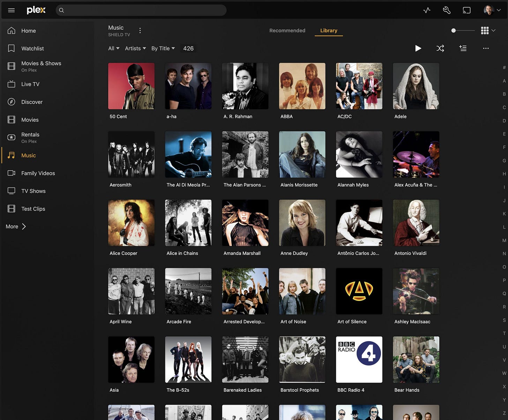Open the Artists type dropdown
The image size is (508, 420).
[135, 49]
